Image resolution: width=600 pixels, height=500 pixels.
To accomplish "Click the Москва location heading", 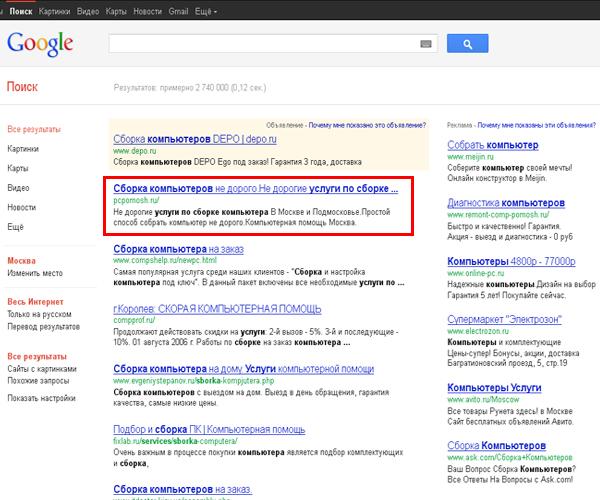I will click(21, 261).
